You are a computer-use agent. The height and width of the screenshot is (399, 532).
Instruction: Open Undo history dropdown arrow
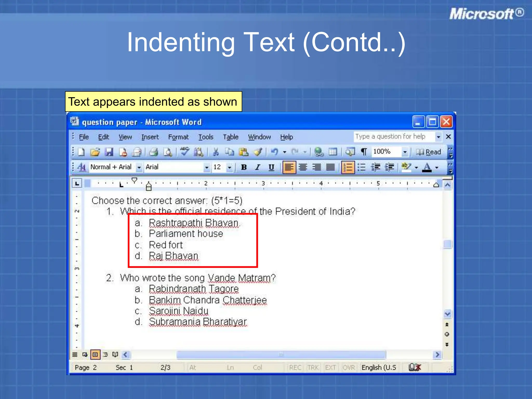285,152
